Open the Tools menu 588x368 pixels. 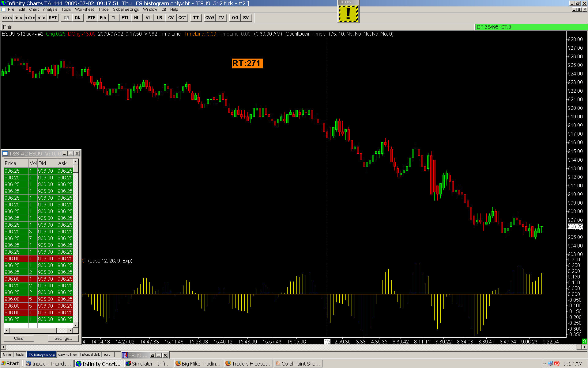click(x=66, y=10)
